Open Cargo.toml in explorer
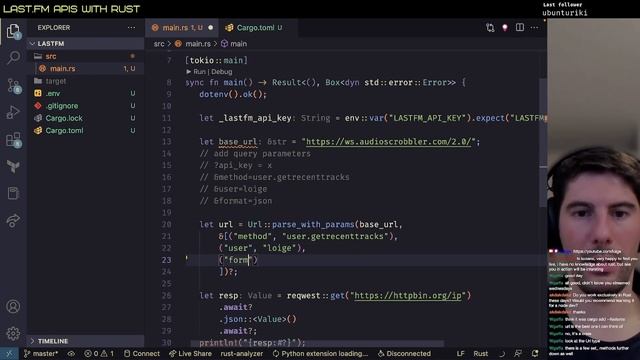The height and width of the screenshot is (360, 640). click(x=87, y=131)
